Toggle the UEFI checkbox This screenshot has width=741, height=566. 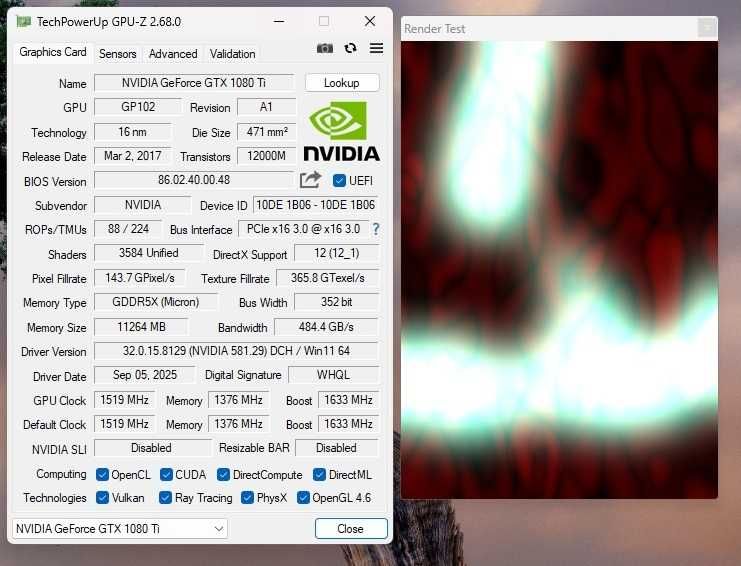pyautogui.click(x=339, y=180)
